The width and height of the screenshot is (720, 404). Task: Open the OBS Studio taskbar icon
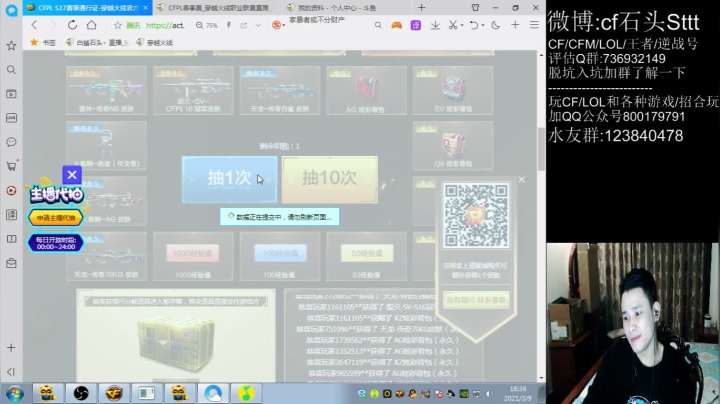pos(81,393)
